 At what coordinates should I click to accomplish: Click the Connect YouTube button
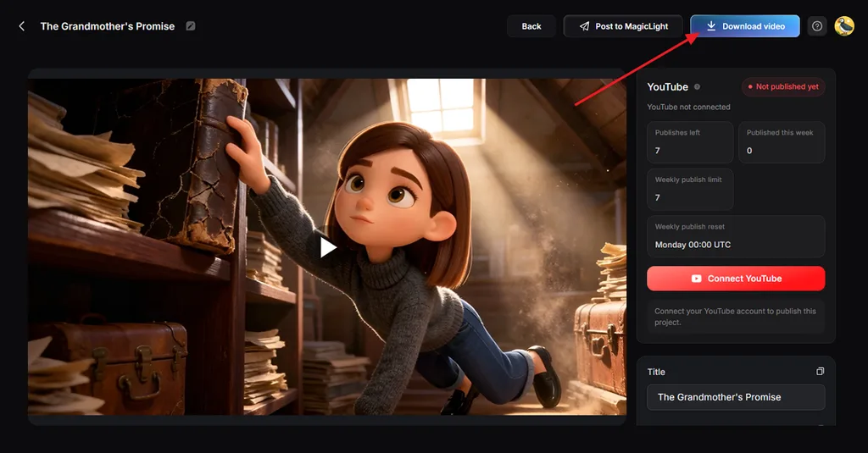point(736,279)
